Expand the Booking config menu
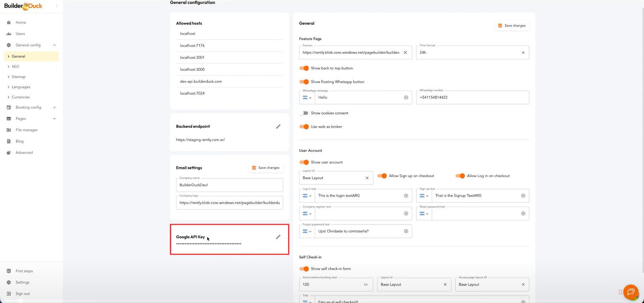 [x=54, y=108]
